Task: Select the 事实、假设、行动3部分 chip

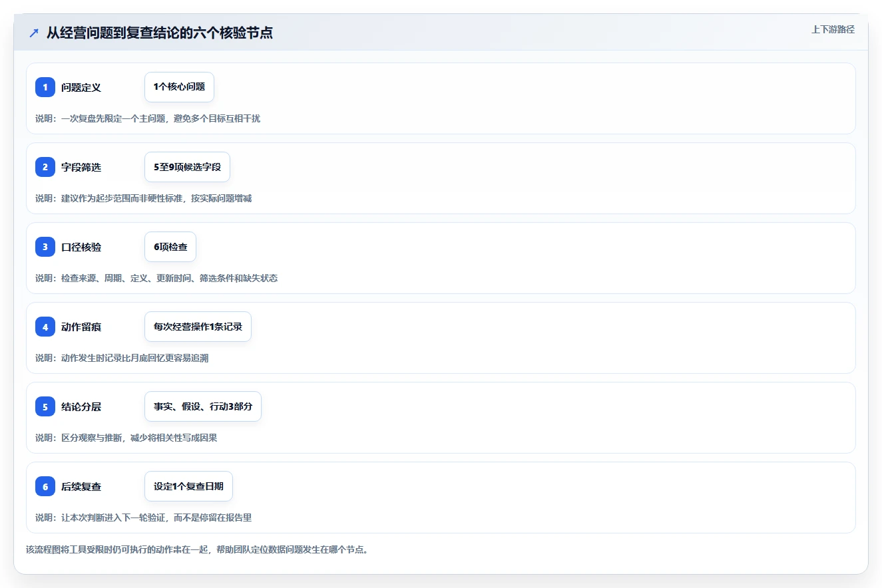Action: click(203, 406)
